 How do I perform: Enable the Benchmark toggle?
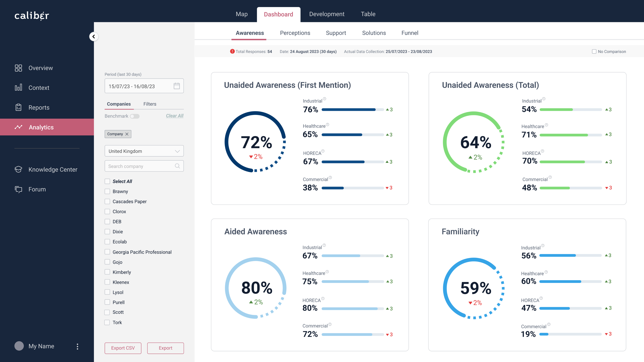click(135, 116)
